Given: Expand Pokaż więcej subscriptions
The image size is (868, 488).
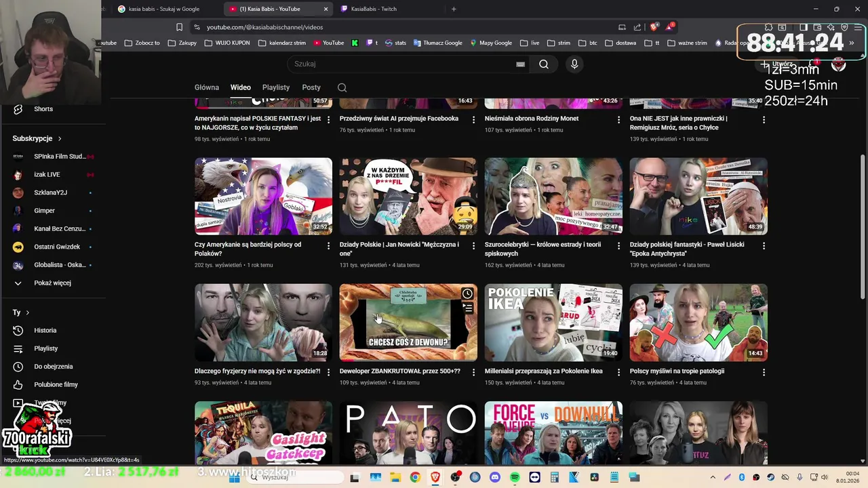Looking at the screenshot, I should [52, 283].
